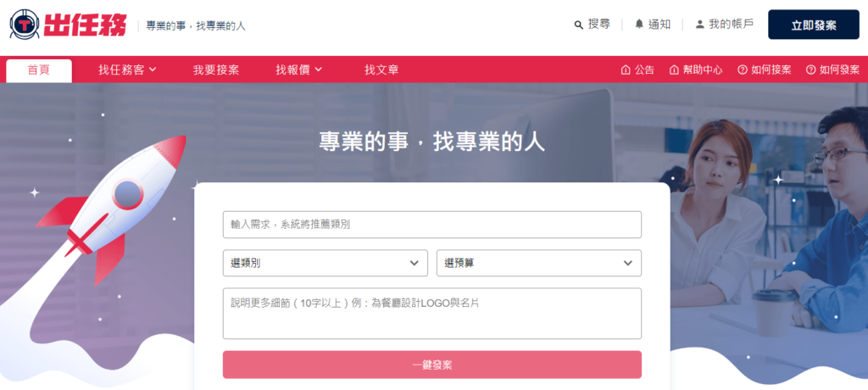Screen dimensions: 868x390
Task: Click the 公告 house icon
Action: (626, 70)
